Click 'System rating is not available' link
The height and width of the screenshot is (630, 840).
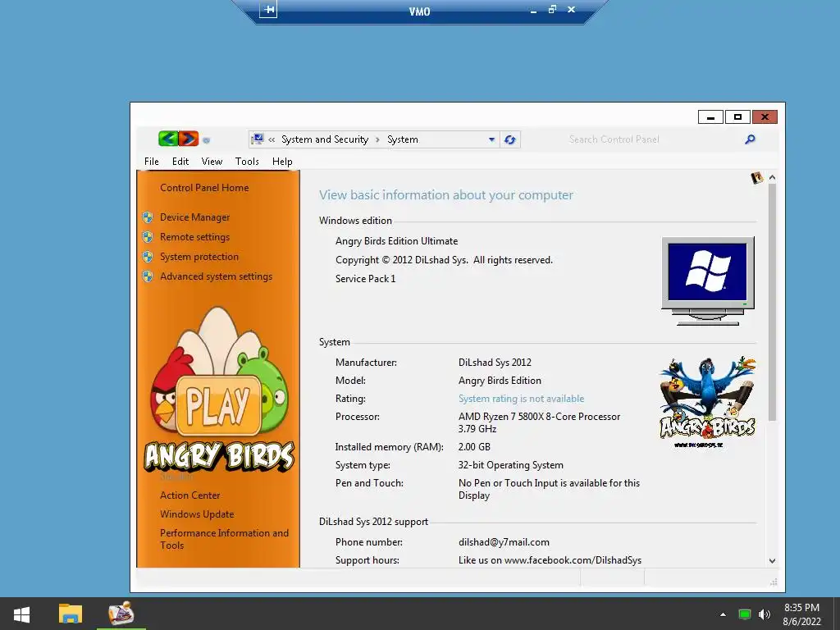(521, 399)
